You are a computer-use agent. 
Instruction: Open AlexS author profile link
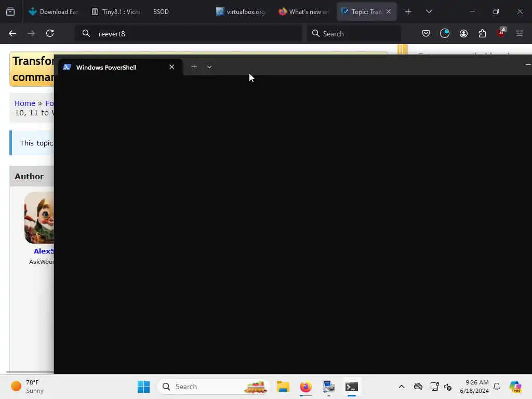click(44, 251)
